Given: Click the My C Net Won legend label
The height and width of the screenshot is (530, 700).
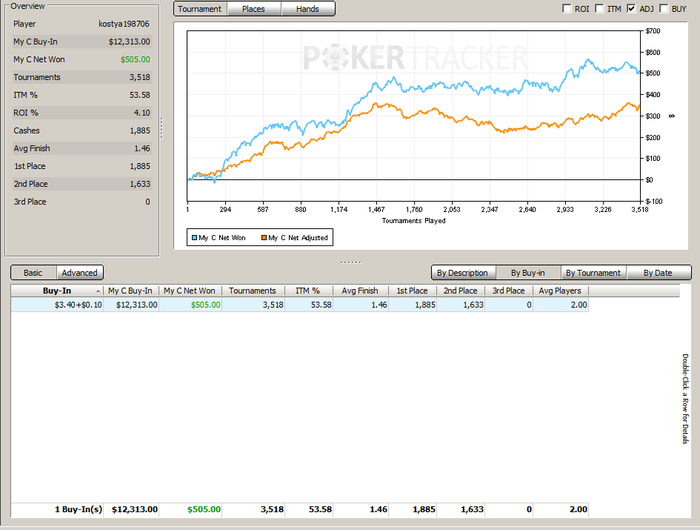Looking at the screenshot, I should click(222, 238).
